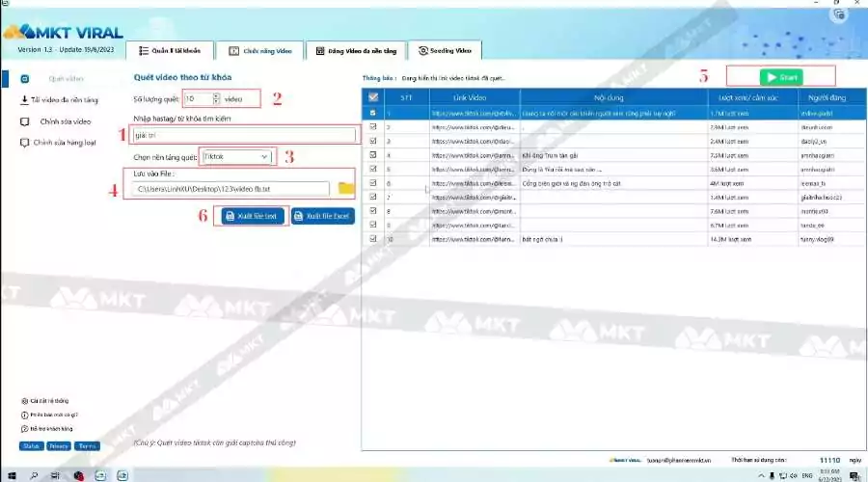Uncheck row 8 checkbox (7.6M lượt xem)
The image size is (868, 482).
coord(372,211)
